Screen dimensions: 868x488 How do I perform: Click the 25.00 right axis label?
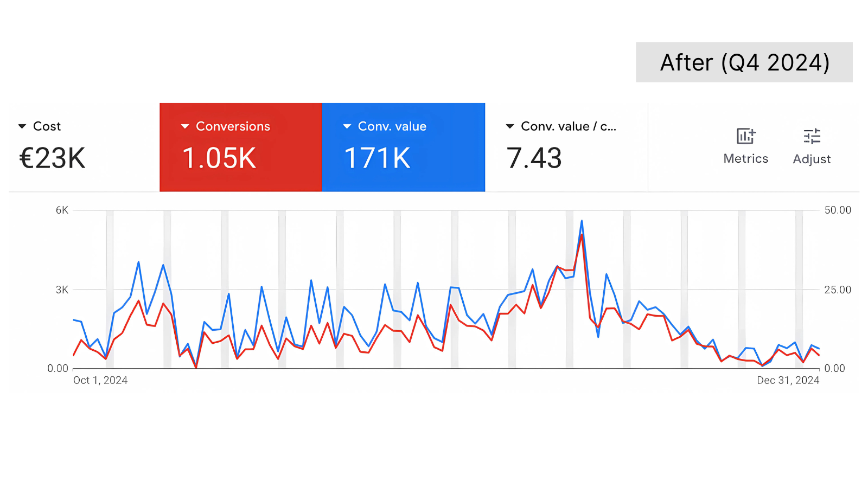(x=838, y=290)
